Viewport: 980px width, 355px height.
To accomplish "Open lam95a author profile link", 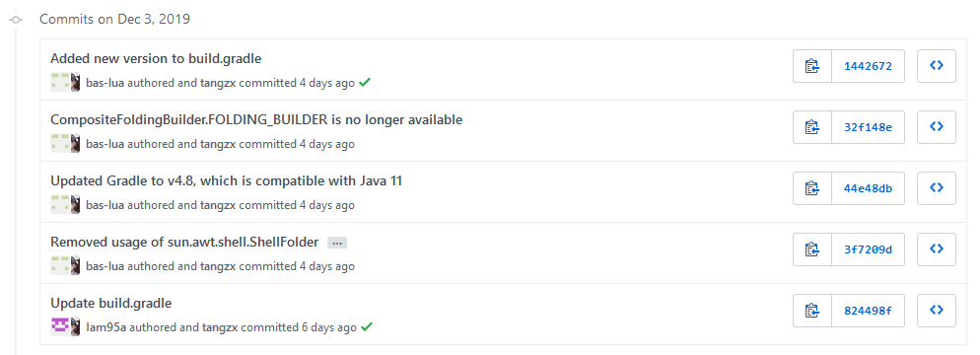I will [x=105, y=326].
